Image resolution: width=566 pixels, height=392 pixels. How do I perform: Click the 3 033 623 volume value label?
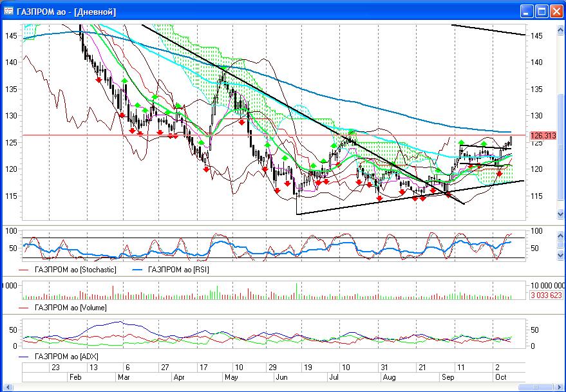point(543,295)
